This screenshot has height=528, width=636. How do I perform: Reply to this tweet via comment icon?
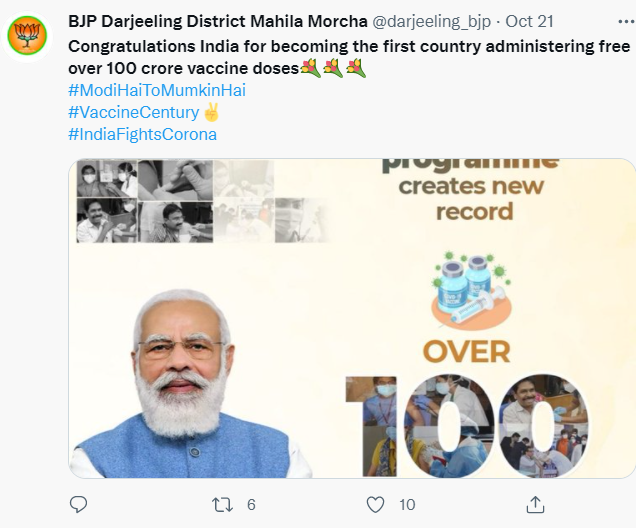pyautogui.click(x=80, y=504)
